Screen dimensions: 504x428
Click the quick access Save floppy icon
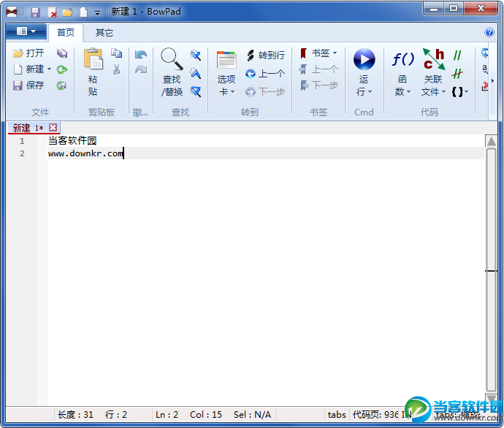[x=35, y=12]
